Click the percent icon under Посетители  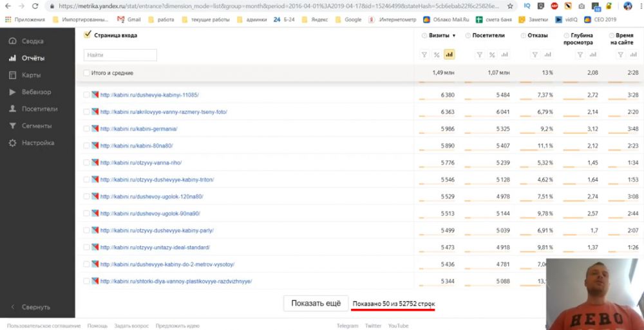(491, 55)
